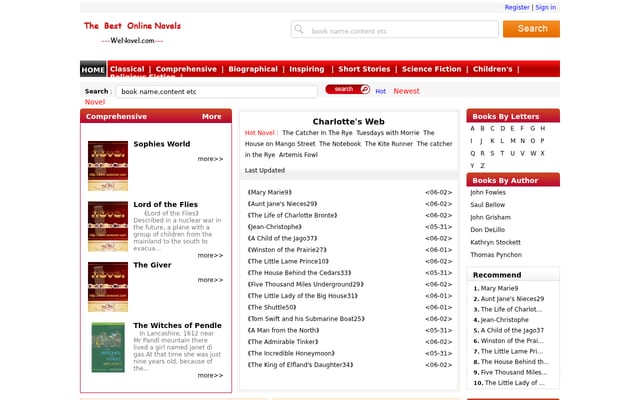
Task: Open A Man from the North entry
Action: tap(283, 330)
